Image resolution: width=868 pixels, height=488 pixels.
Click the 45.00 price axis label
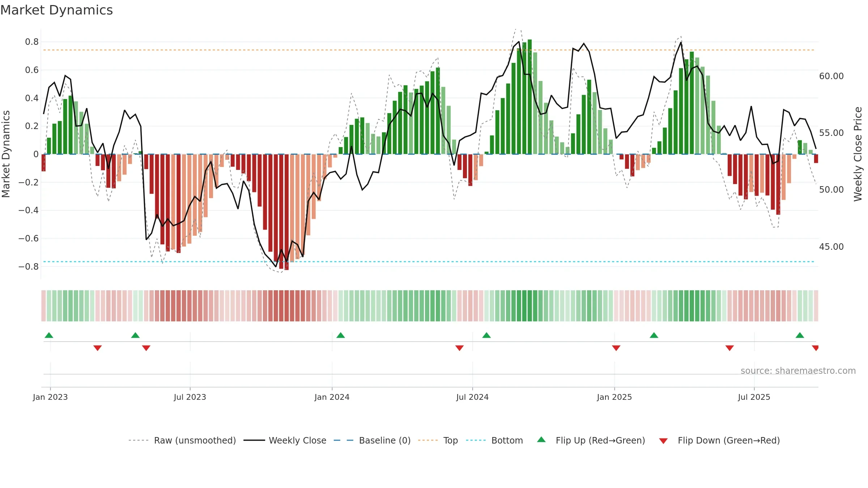(831, 247)
